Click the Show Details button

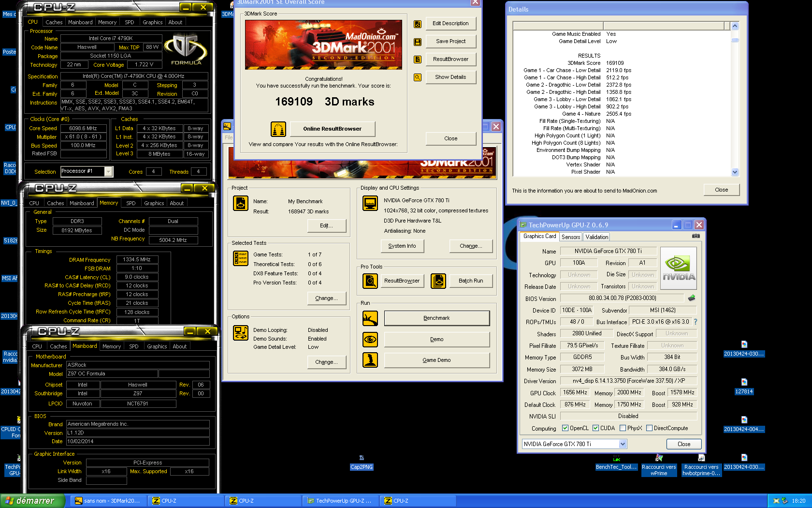pos(450,77)
